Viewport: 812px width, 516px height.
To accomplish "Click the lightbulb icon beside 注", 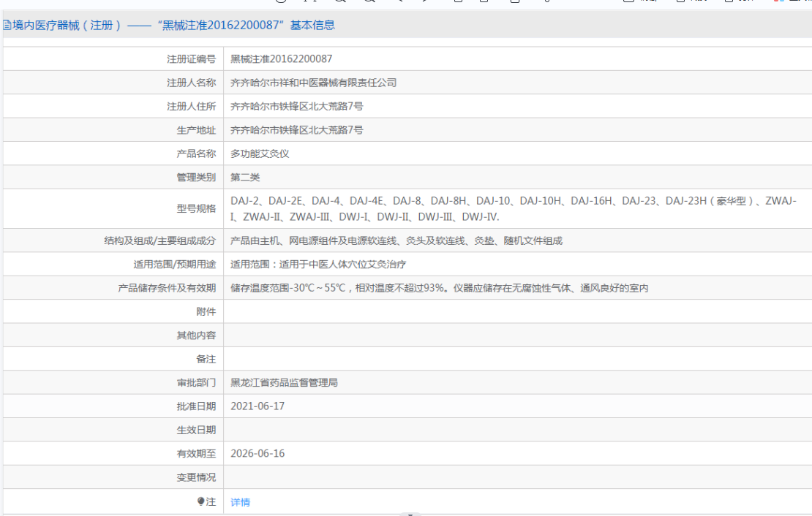I will coord(201,501).
